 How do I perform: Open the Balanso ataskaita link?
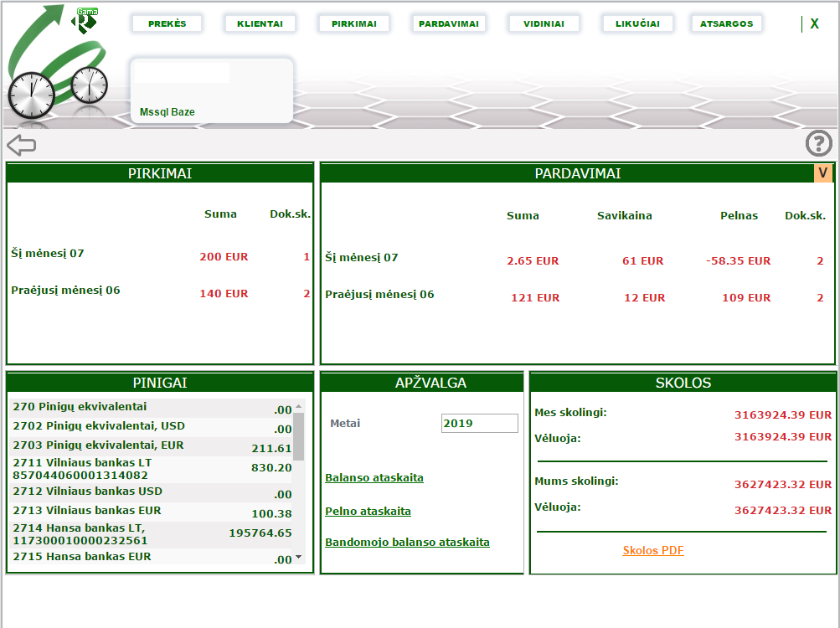pyautogui.click(x=374, y=478)
